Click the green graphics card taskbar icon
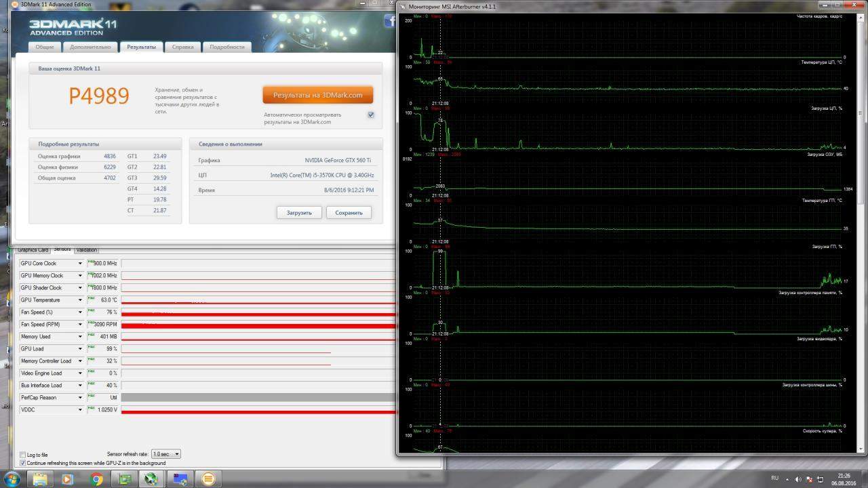This screenshot has height=488, width=868. 125,479
